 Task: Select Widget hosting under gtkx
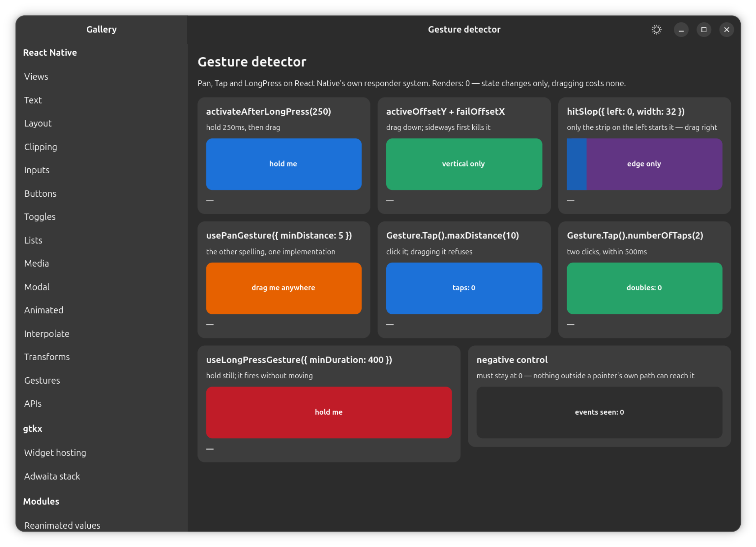pos(101,453)
